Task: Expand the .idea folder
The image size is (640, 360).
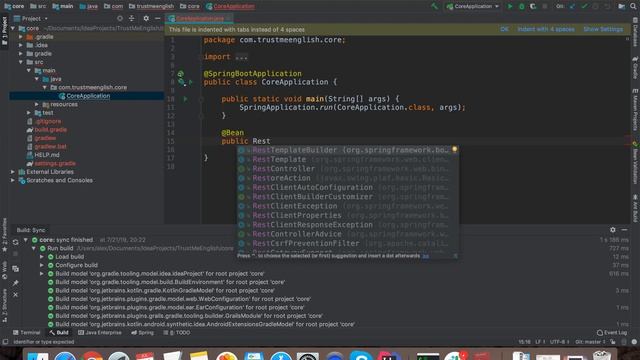Action: click(21, 45)
